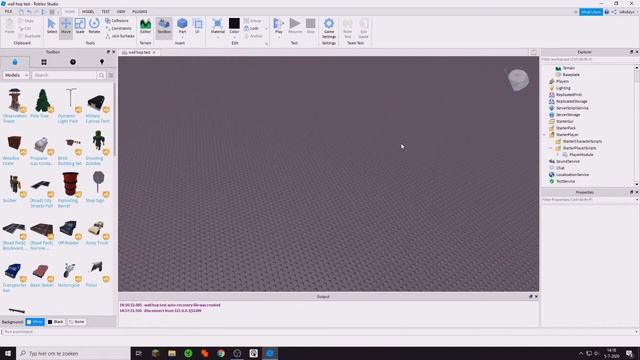This screenshot has height=360, width=640.
Task: Open the Toolbox search filter options
Action: coord(111,75)
